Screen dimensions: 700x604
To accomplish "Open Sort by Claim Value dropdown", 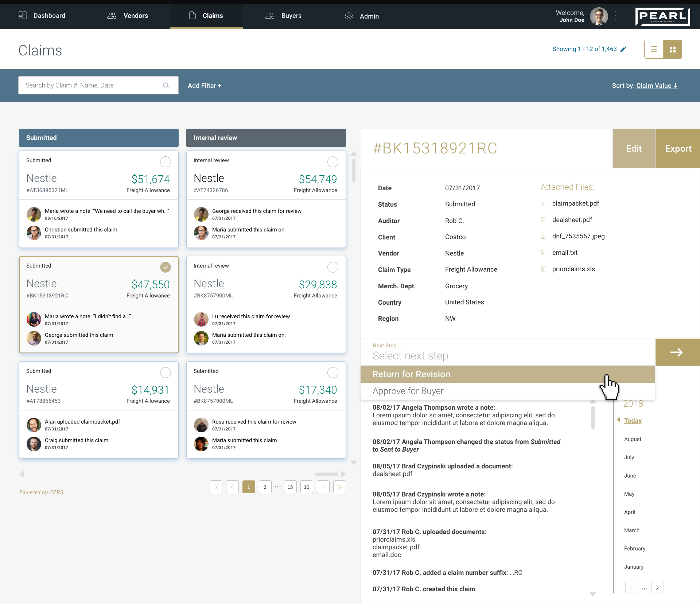I will point(657,85).
